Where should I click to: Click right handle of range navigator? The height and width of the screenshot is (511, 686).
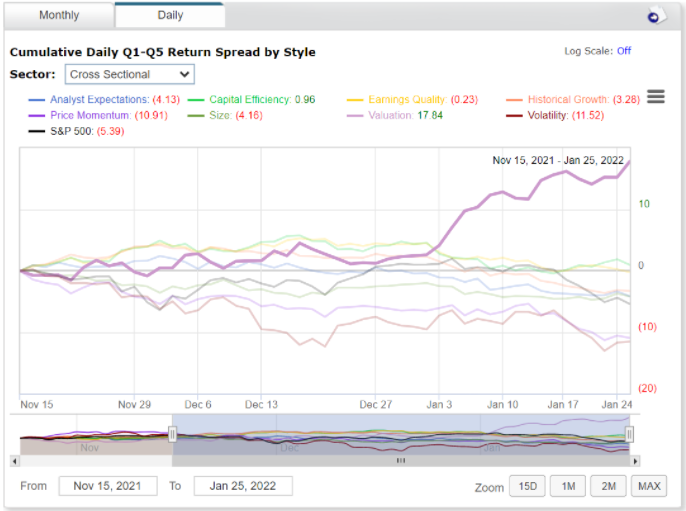coord(630,434)
